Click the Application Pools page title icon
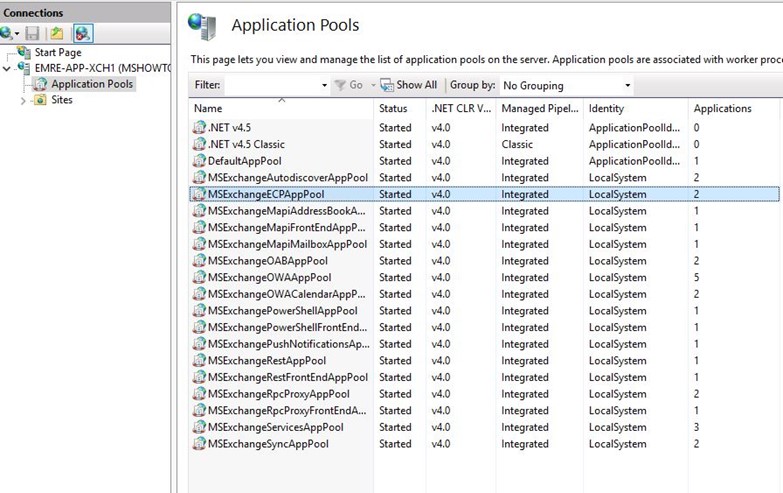The image size is (783, 493). 202,26
